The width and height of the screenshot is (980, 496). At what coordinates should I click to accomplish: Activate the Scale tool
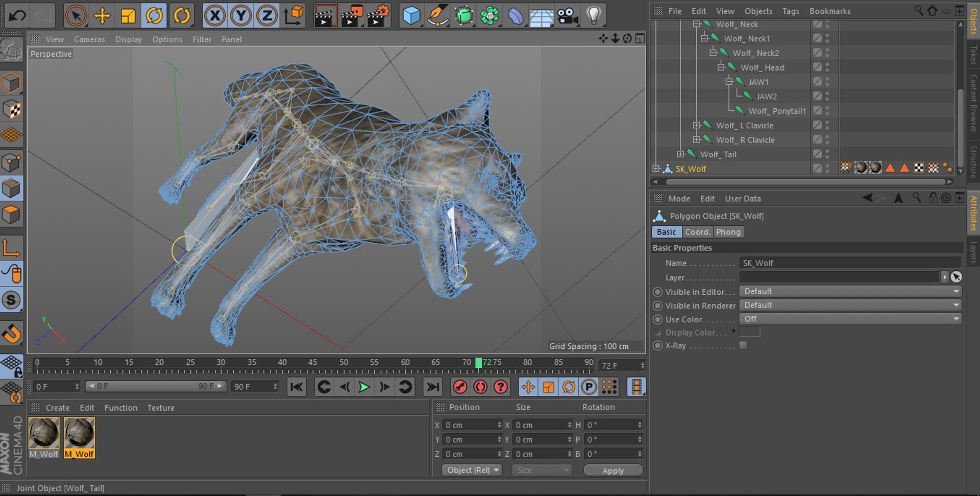(128, 15)
